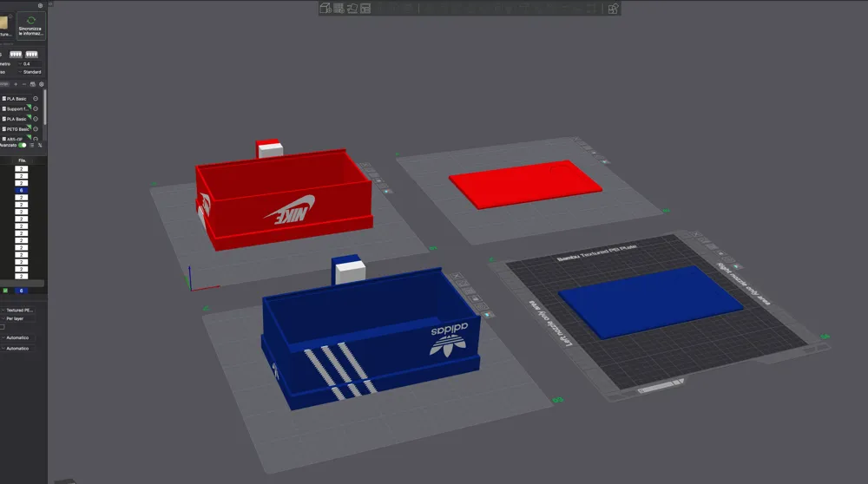Click the compare presets icon beside Avanzato
The width and height of the screenshot is (868, 484).
pos(40,145)
